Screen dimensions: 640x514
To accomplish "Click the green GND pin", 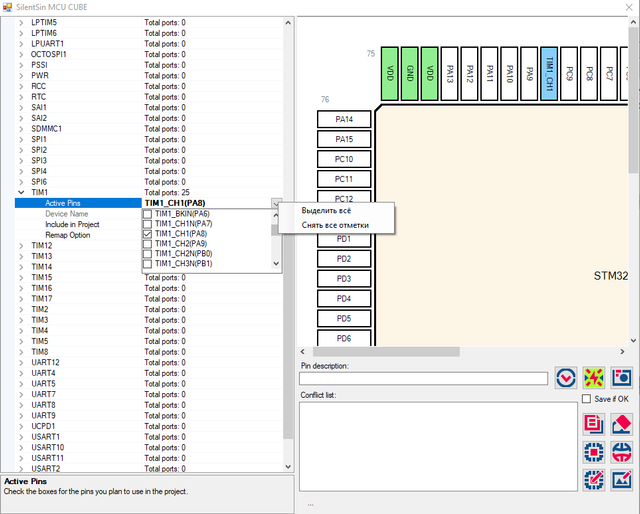I will pos(410,73).
